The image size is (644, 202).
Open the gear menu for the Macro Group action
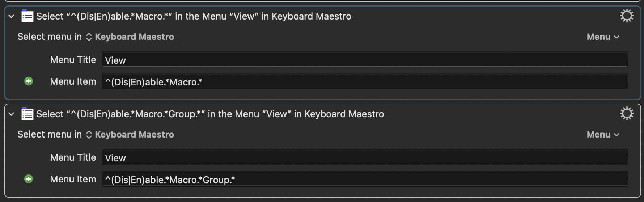coord(627,114)
